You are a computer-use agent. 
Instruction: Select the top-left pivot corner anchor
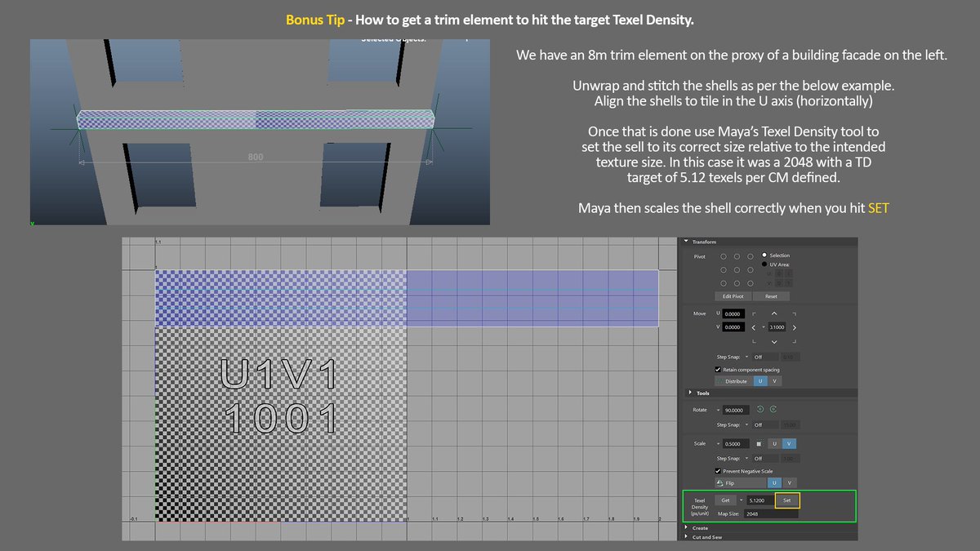point(723,256)
